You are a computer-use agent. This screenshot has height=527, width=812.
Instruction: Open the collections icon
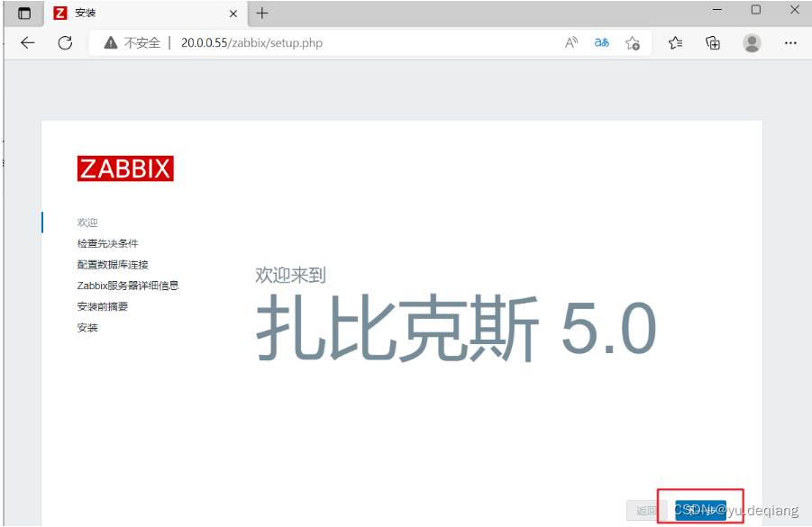pyautogui.click(x=713, y=43)
